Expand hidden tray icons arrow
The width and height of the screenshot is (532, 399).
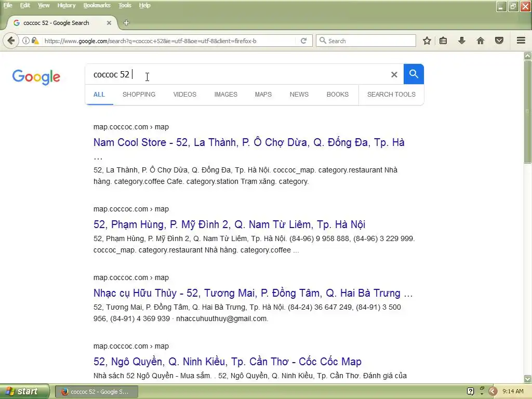click(x=493, y=392)
